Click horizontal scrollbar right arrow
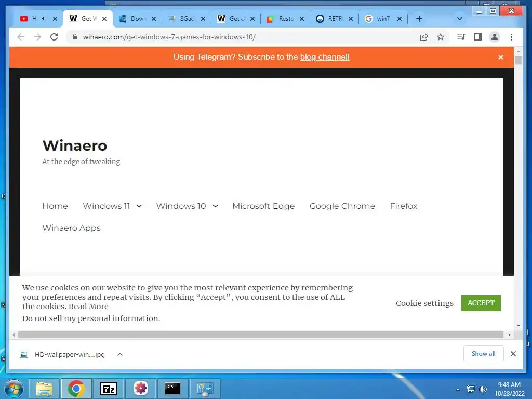Screen dimensions: 532x399 (509, 335)
